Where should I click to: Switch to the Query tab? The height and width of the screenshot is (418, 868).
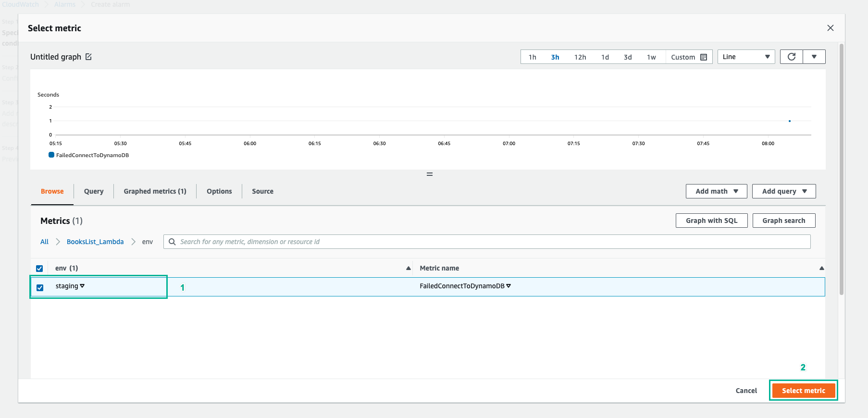coord(94,191)
